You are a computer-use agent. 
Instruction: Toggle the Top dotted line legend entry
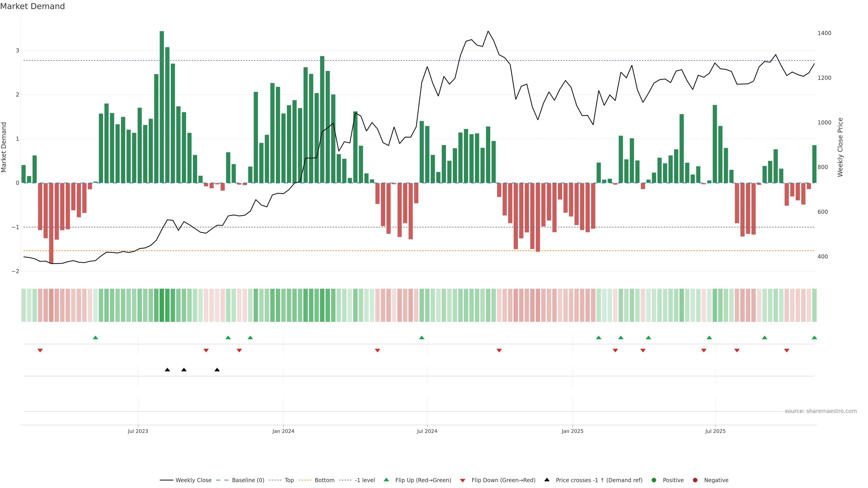(289, 480)
